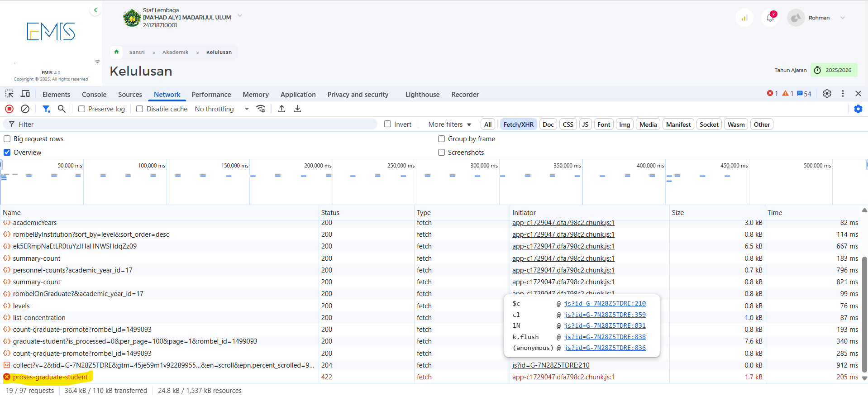Switch to the Console tab
868x397 pixels.
click(94, 95)
